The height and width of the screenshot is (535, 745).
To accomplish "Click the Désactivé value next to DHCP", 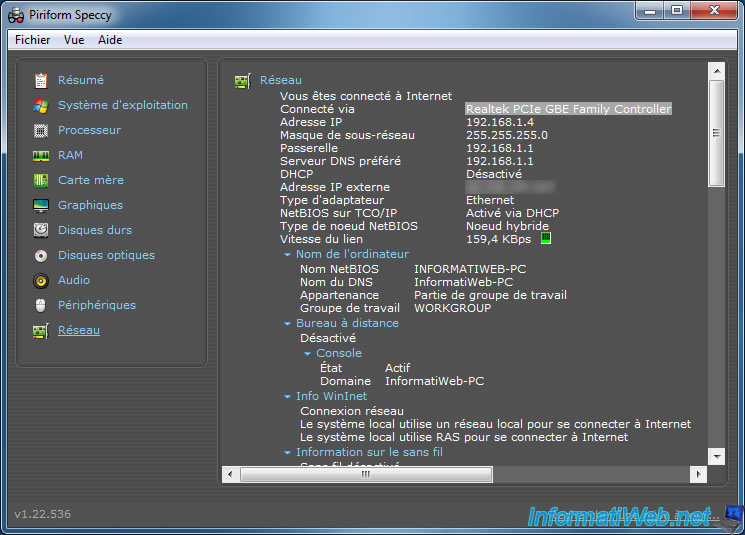I will pyautogui.click(x=494, y=174).
